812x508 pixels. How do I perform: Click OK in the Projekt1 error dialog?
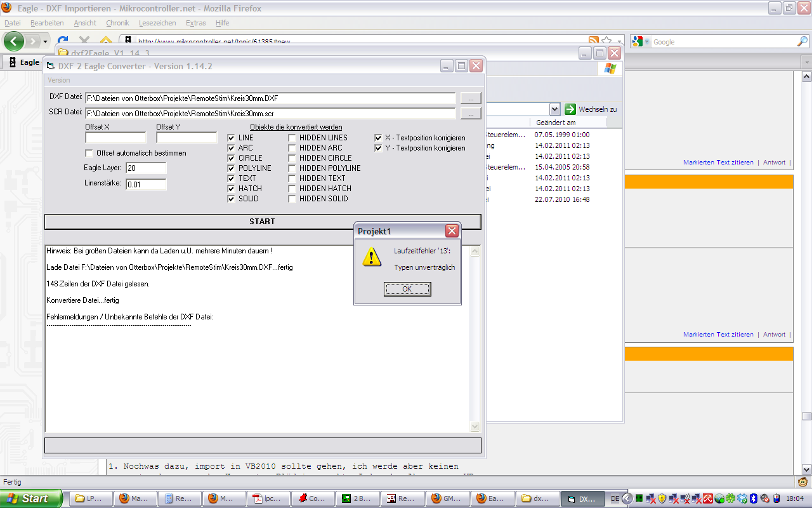point(407,289)
